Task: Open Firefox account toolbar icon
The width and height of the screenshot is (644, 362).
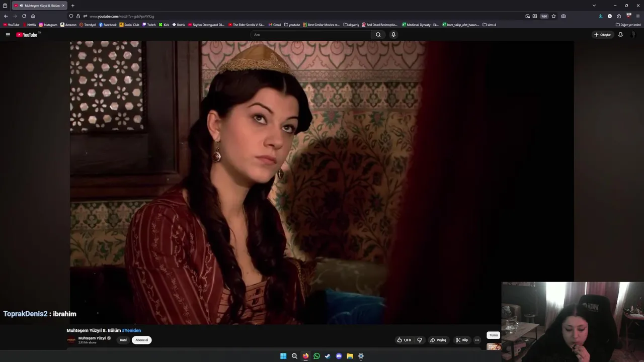Action: click(610, 16)
